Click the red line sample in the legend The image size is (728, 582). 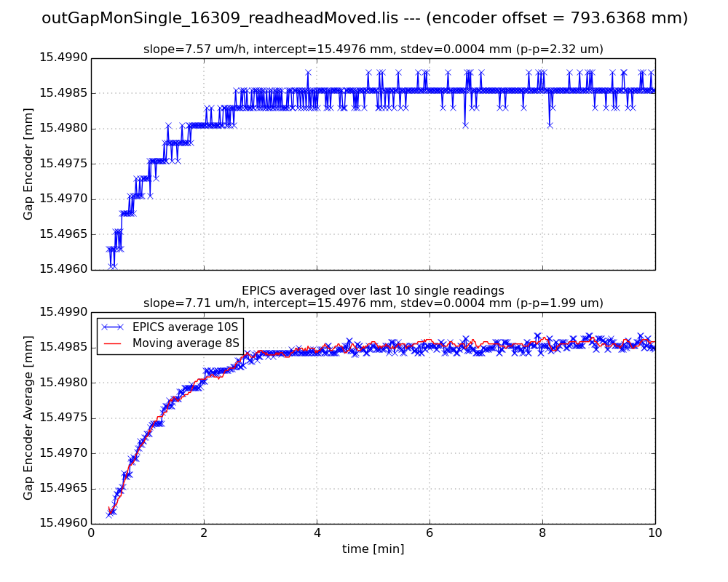[114, 343]
